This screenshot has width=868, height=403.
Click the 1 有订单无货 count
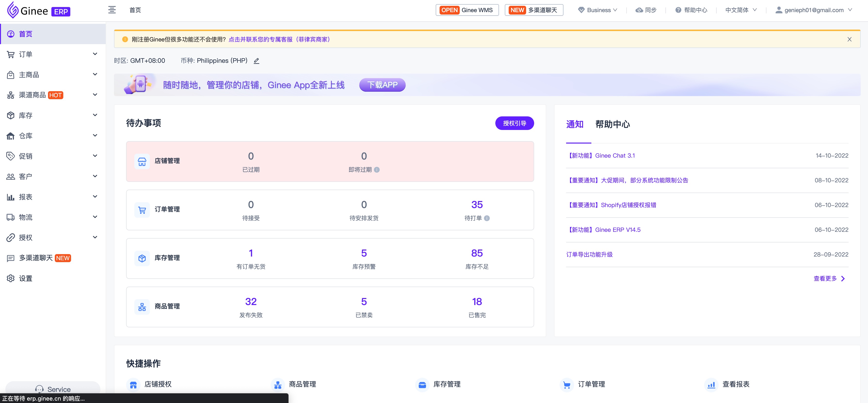251,253
